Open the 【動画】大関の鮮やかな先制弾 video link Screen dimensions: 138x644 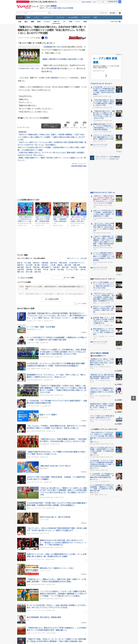[62, 59]
